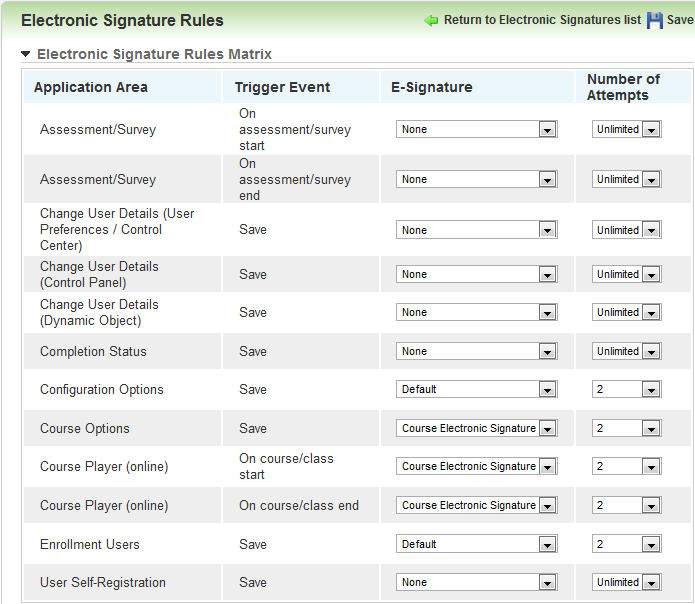Click the Save floppy disk icon
This screenshot has width=695, height=604.
click(655, 20)
